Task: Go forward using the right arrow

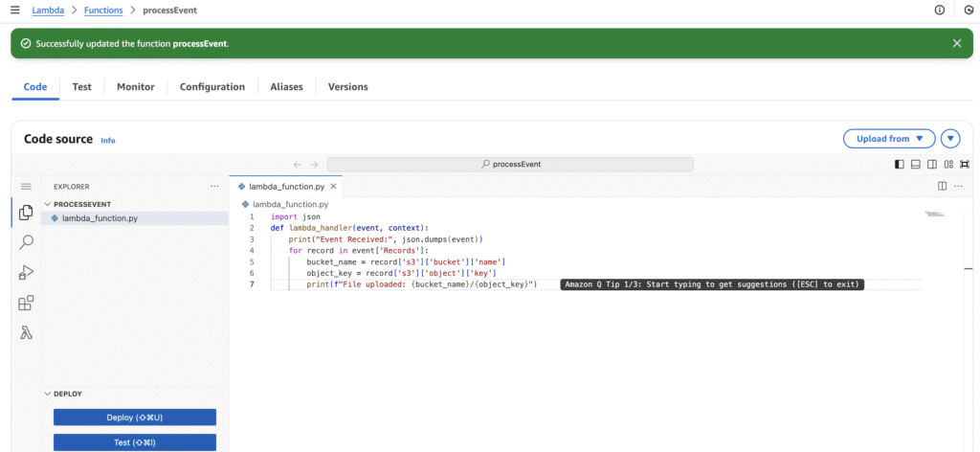Action: click(x=314, y=165)
